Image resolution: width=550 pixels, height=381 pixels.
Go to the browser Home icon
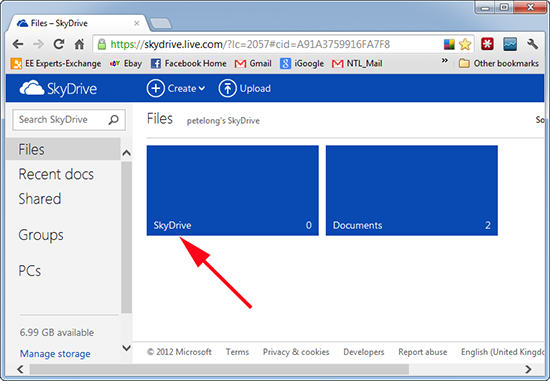(80, 44)
